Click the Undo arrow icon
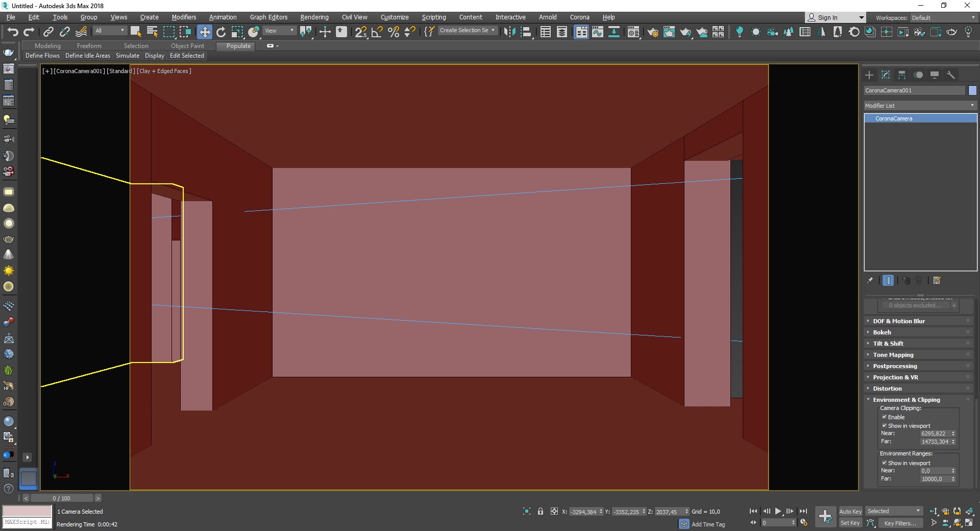980x531 pixels. tap(12, 32)
